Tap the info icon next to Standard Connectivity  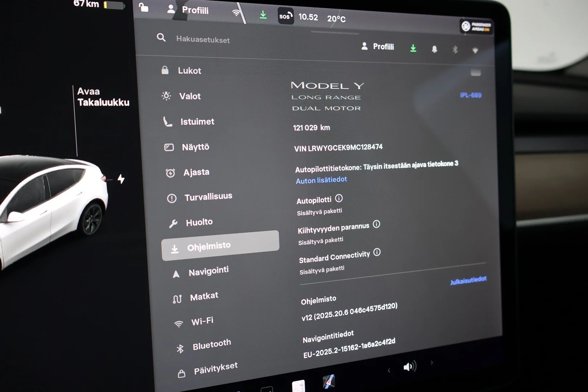tap(377, 252)
